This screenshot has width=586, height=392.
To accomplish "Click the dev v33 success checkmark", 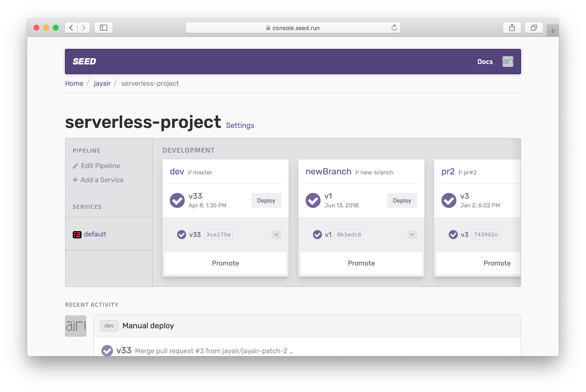I will [177, 200].
